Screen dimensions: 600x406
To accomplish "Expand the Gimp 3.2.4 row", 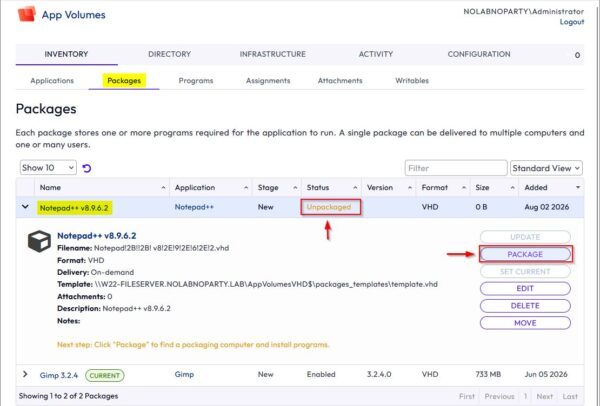I will 25,374.
